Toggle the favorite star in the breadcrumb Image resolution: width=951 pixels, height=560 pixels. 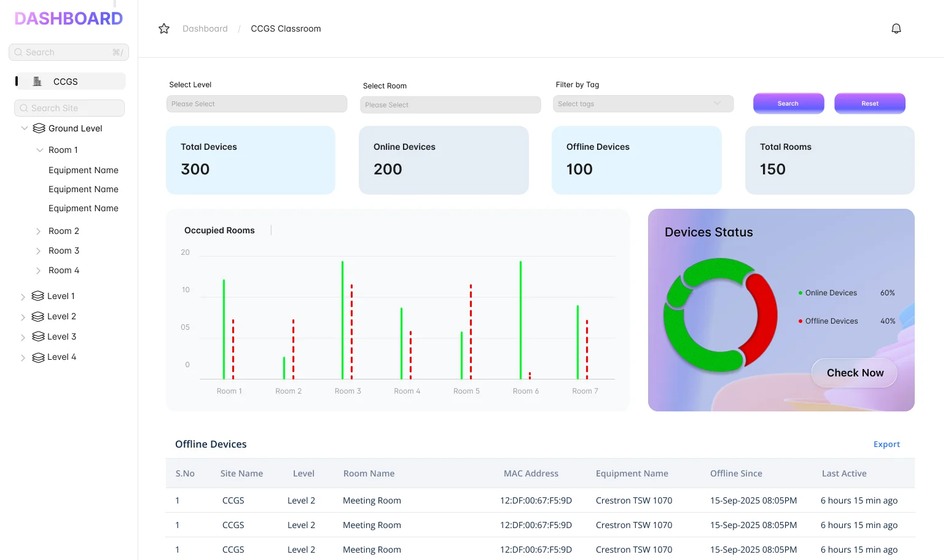point(163,28)
